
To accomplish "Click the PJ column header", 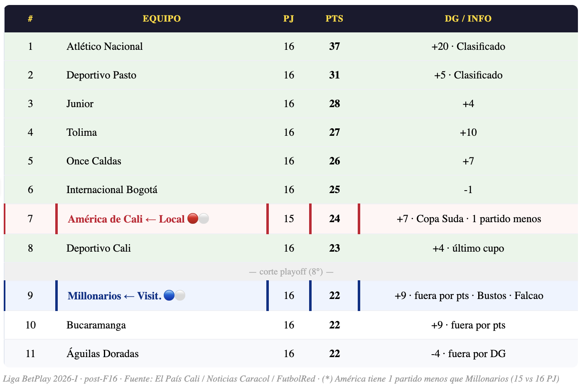I will pos(289,19).
